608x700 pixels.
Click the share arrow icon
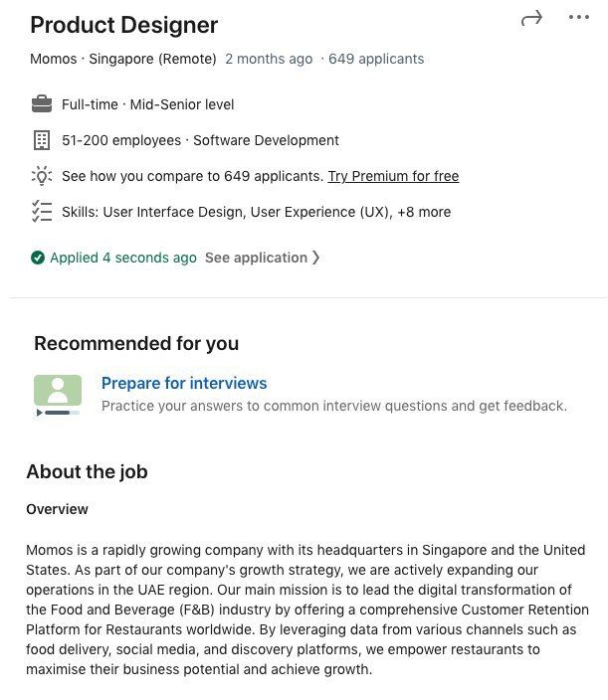click(531, 18)
